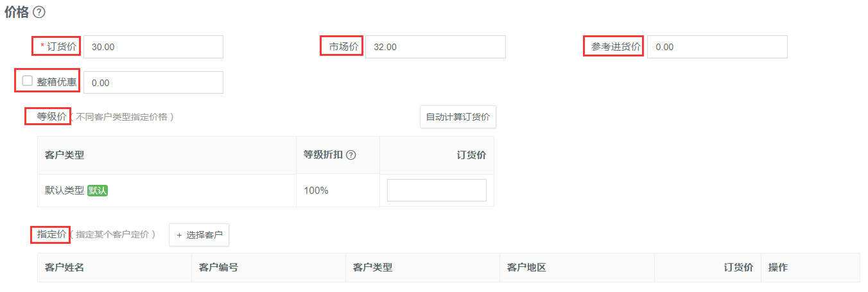Click the empty 订货价 field for 默认类型

[437, 190]
